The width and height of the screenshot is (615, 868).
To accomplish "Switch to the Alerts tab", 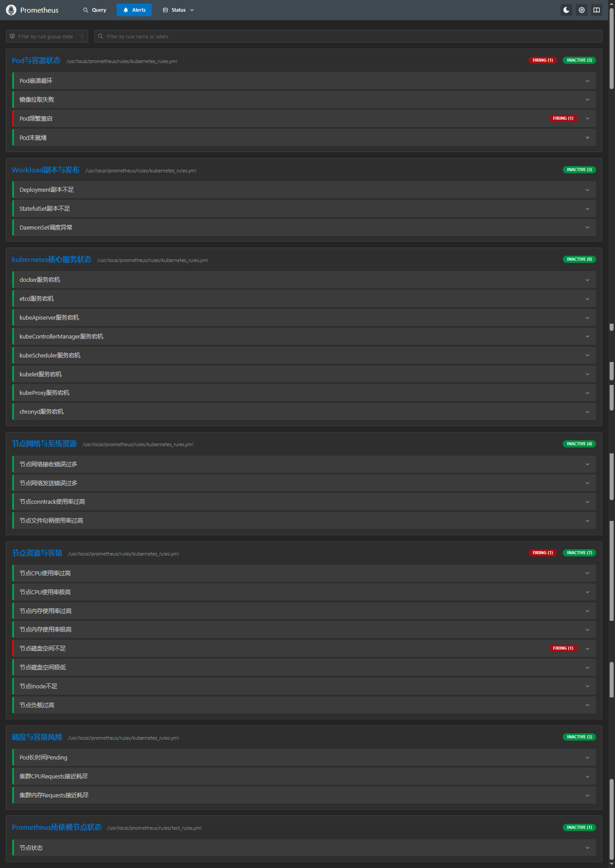I will coord(134,10).
